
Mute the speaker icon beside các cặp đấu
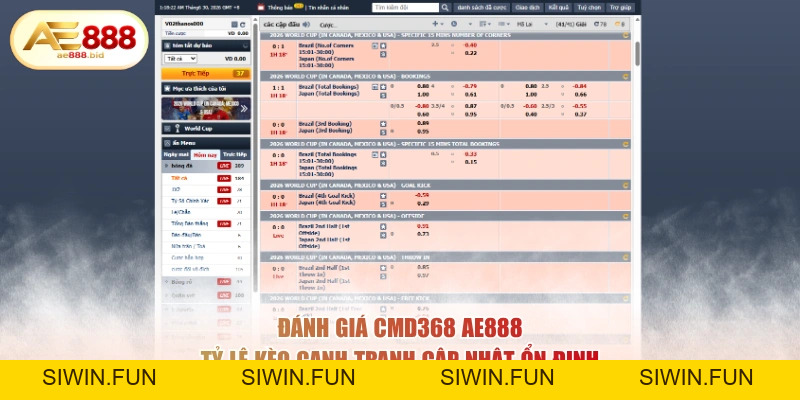tap(306, 24)
